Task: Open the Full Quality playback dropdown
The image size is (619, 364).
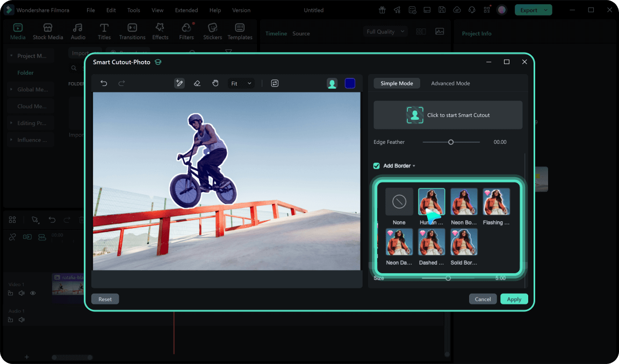Action: click(385, 31)
